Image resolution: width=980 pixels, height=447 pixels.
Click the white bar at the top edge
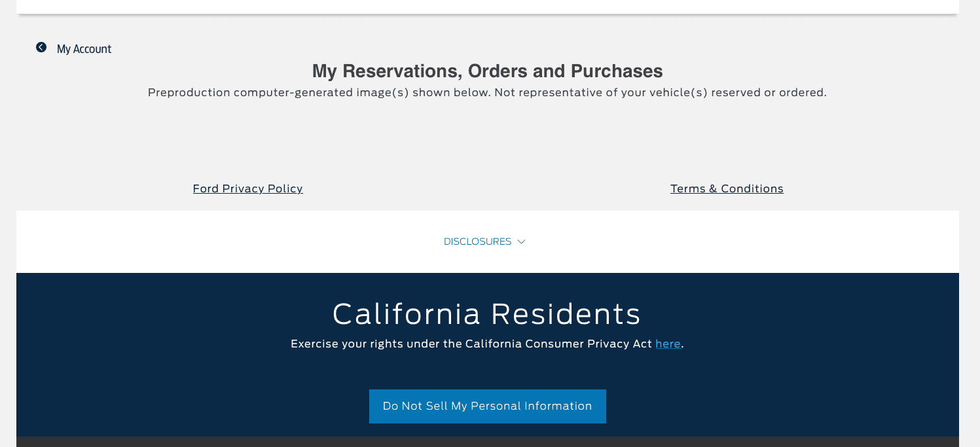pyautogui.click(x=487, y=6)
